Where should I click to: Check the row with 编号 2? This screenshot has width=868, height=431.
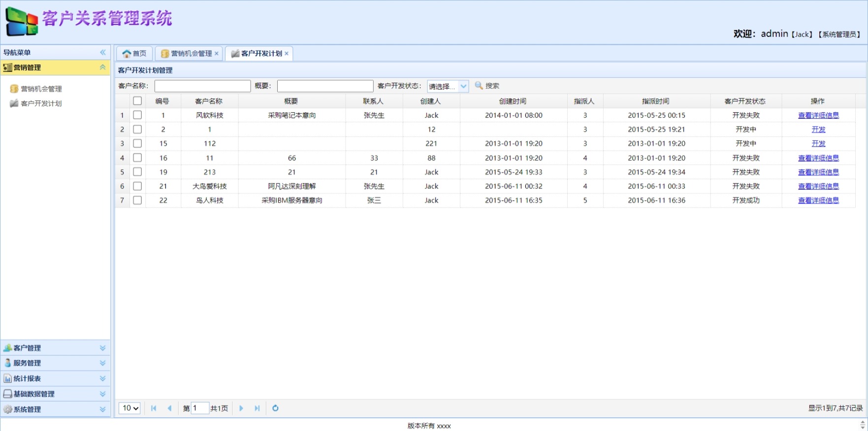click(137, 129)
